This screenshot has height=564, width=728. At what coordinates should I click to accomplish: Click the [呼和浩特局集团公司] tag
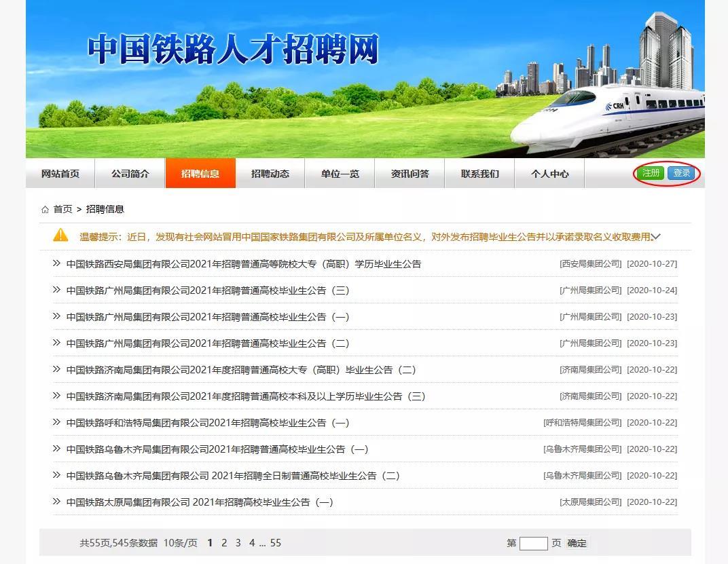[582, 423]
